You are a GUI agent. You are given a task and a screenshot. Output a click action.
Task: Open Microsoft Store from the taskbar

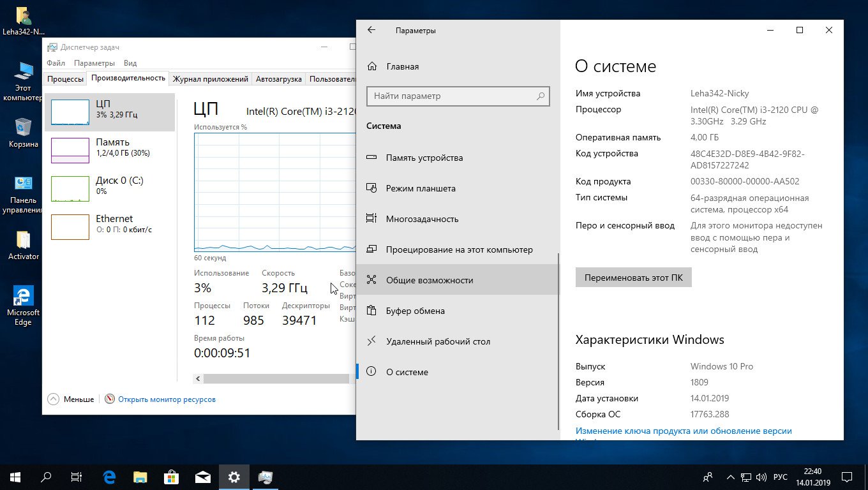[171, 477]
